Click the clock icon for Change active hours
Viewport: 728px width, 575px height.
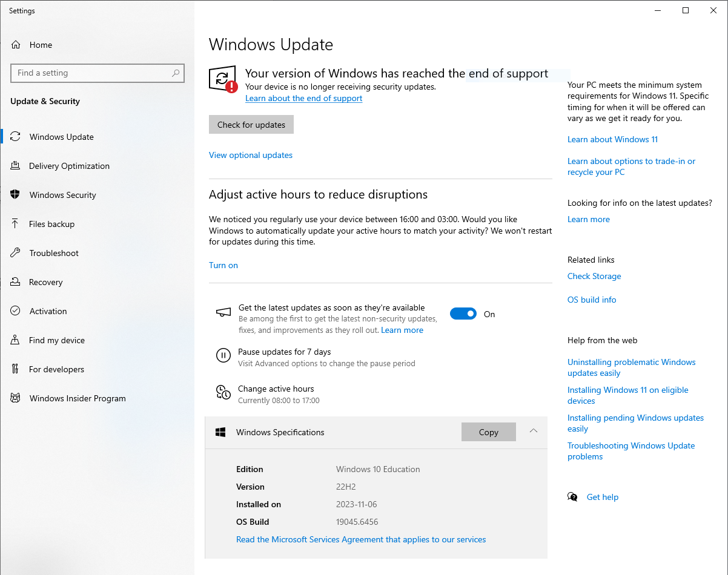(223, 392)
